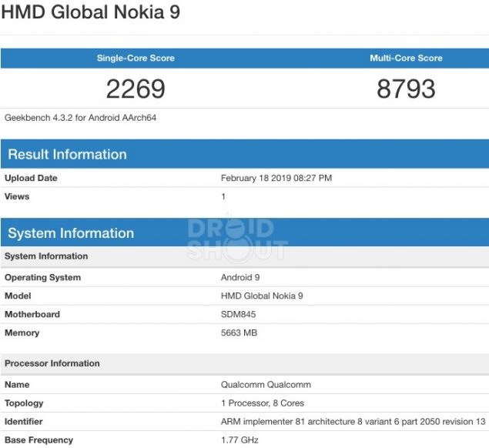Image resolution: width=489 pixels, height=448 pixels.
Task: Select the Views count value 1
Action: [223, 196]
